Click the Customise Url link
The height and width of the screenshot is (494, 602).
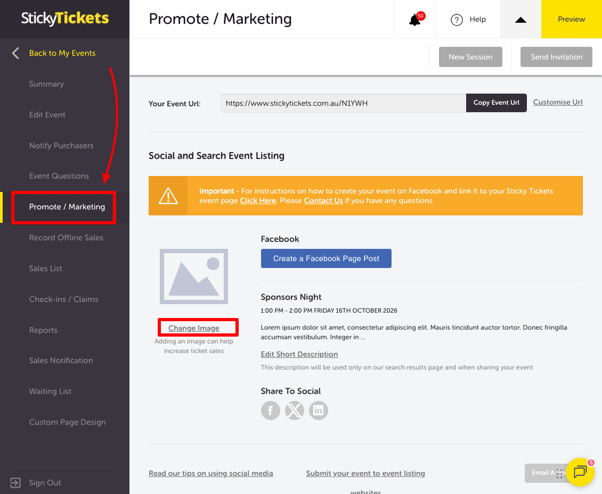pyautogui.click(x=558, y=102)
